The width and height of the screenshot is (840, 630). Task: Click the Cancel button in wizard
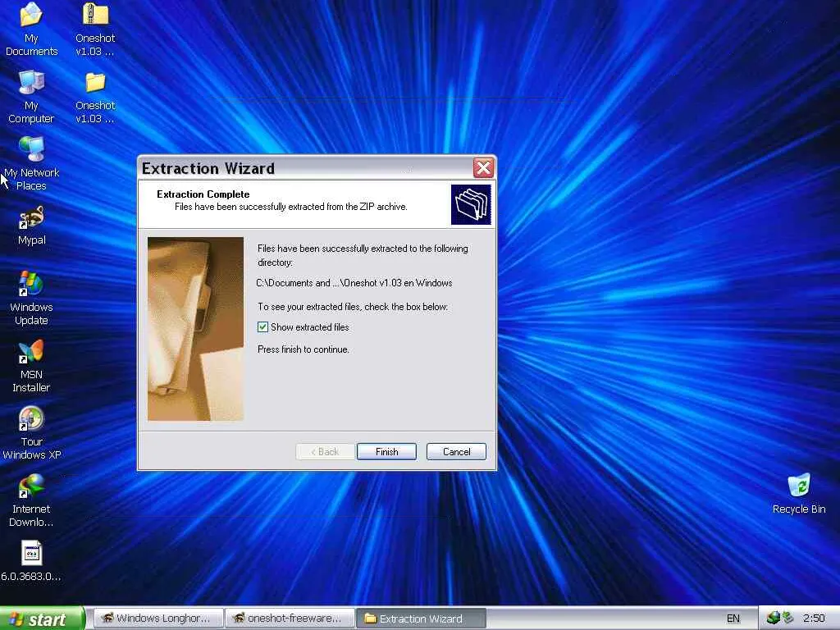point(456,452)
